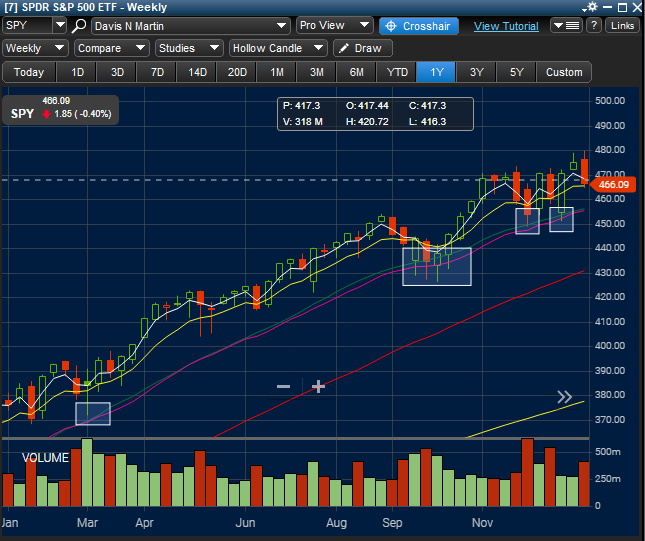Viewport: 645px width, 541px height.
Task: Select the 20D range tab
Action: tap(237, 72)
